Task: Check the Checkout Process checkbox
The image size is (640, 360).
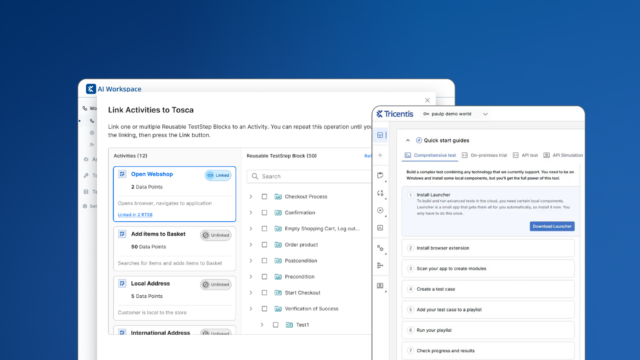Action: pyautogui.click(x=264, y=197)
